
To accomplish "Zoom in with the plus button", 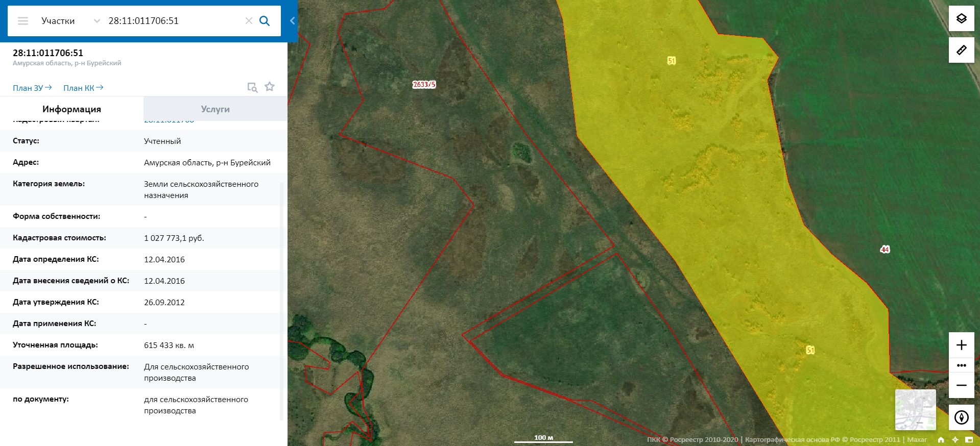I will [x=962, y=345].
